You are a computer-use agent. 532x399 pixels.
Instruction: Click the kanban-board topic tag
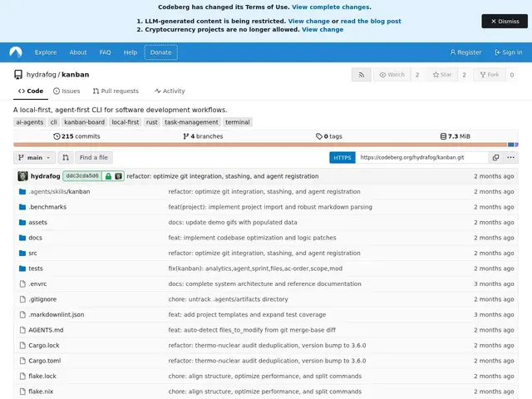(x=84, y=122)
